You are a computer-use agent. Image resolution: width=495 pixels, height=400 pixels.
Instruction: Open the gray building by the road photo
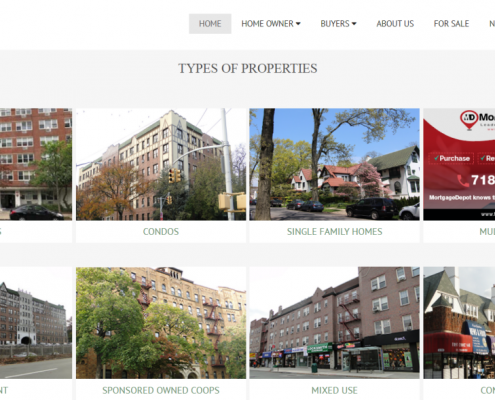(36, 323)
